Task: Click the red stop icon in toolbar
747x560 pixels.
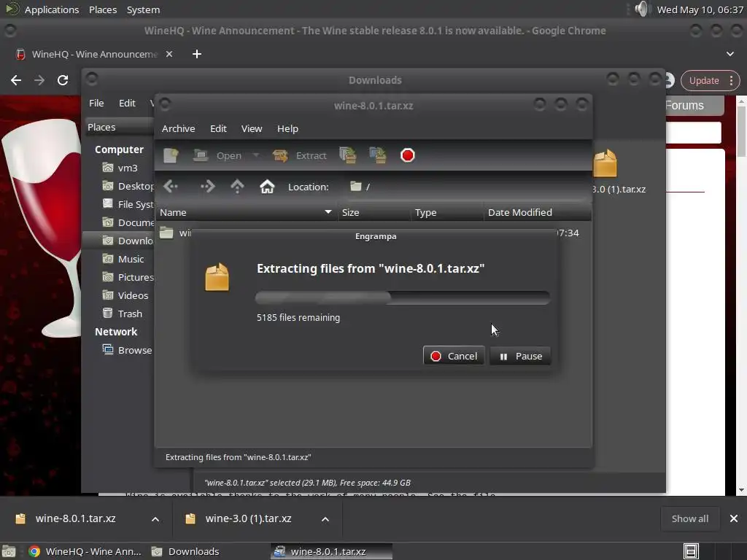Action: coord(408,155)
